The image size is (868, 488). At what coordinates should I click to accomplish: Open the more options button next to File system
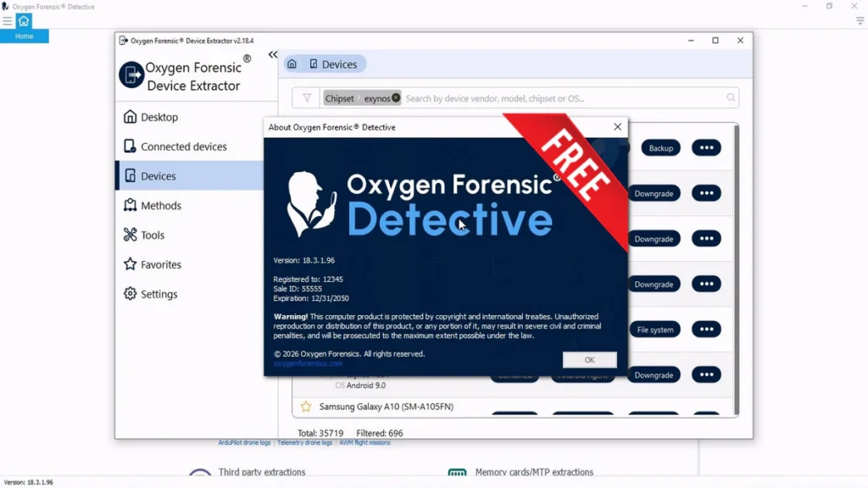[x=706, y=330]
